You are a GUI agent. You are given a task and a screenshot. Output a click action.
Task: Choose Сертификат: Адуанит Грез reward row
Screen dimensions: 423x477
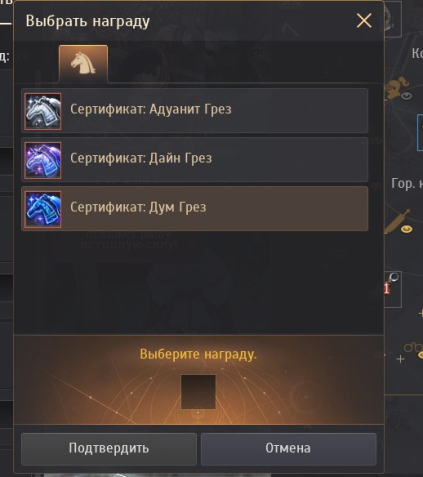195,111
